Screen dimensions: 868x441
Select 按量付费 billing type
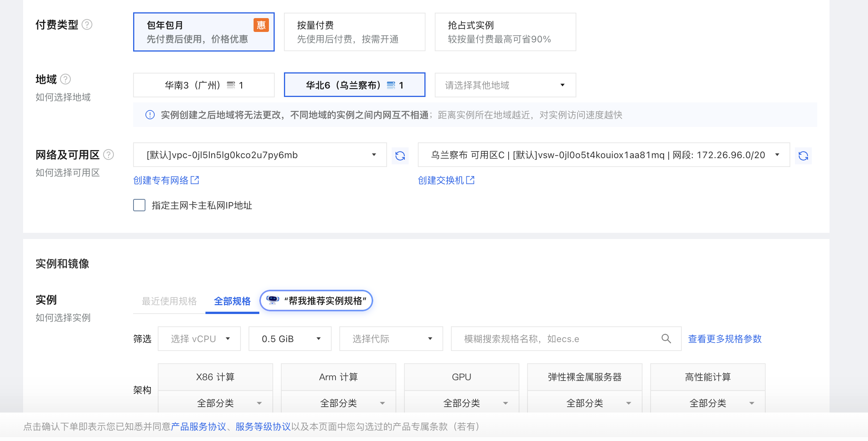[x=354, y=32]
